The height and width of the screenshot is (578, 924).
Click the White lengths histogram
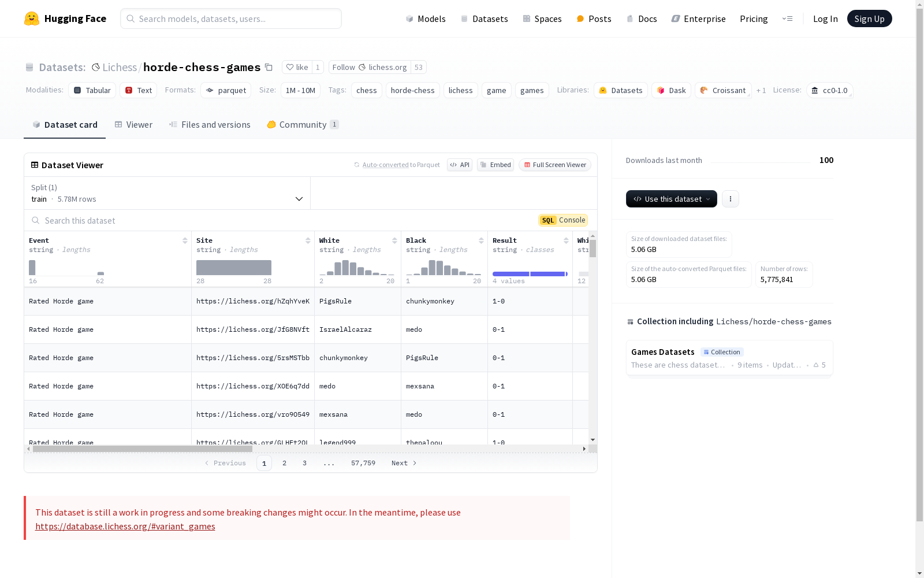357,268
